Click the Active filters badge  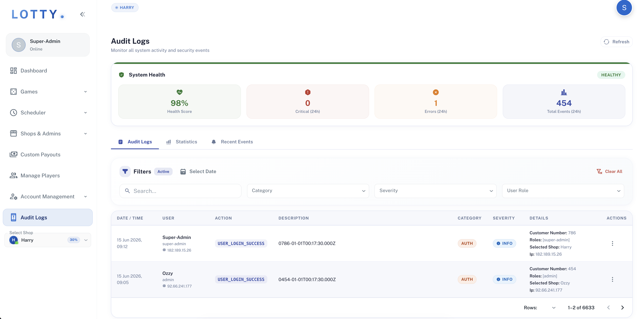(x=163, y=172)
